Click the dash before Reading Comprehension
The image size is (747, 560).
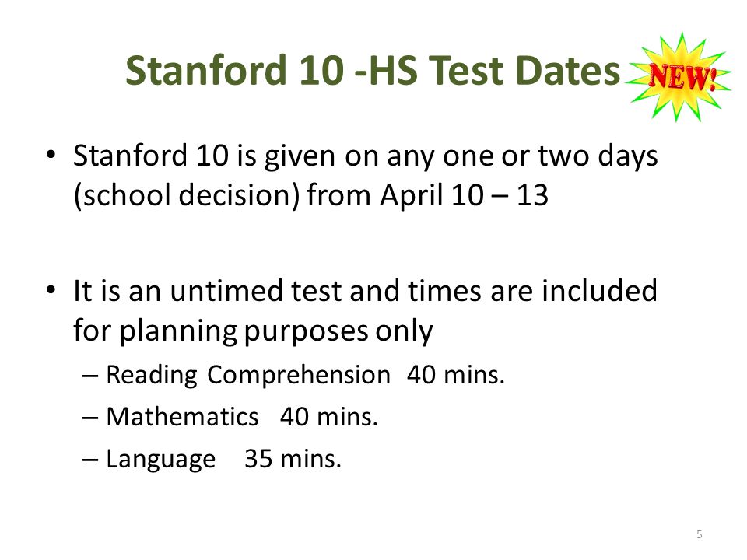tap(90, 376)
